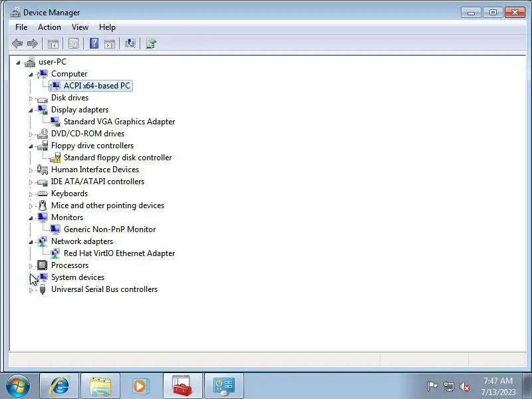
Task: Minimize the Device Manager window
Action: (471, 13)
